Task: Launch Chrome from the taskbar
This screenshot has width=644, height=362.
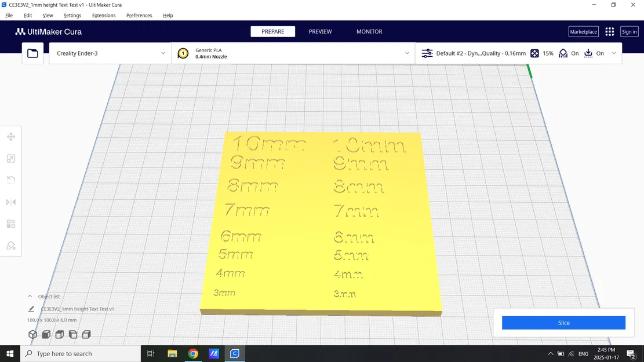Action: tap(193, 353)
